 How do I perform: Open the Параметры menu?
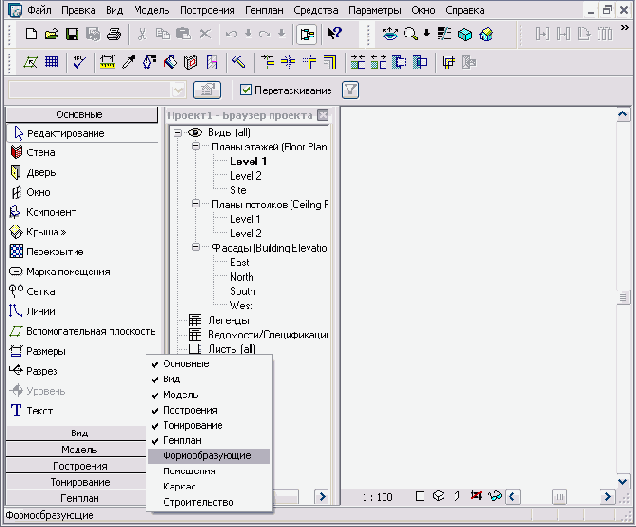pyautogui.click(x=375, y=10)
